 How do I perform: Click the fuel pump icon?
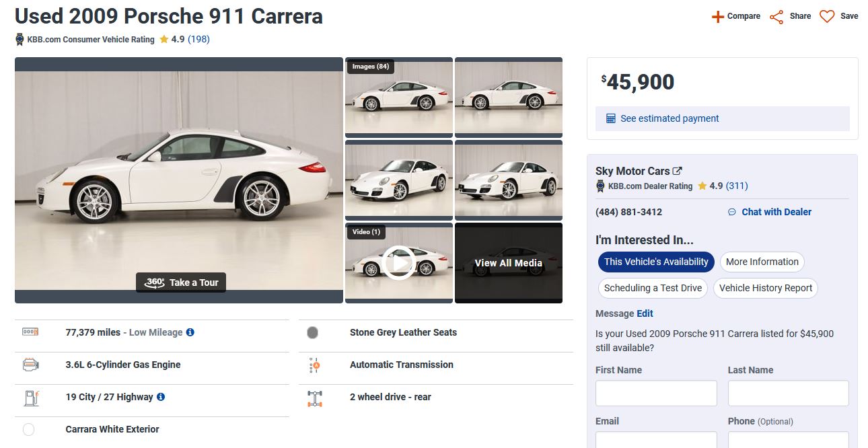[x=31, y=397]
